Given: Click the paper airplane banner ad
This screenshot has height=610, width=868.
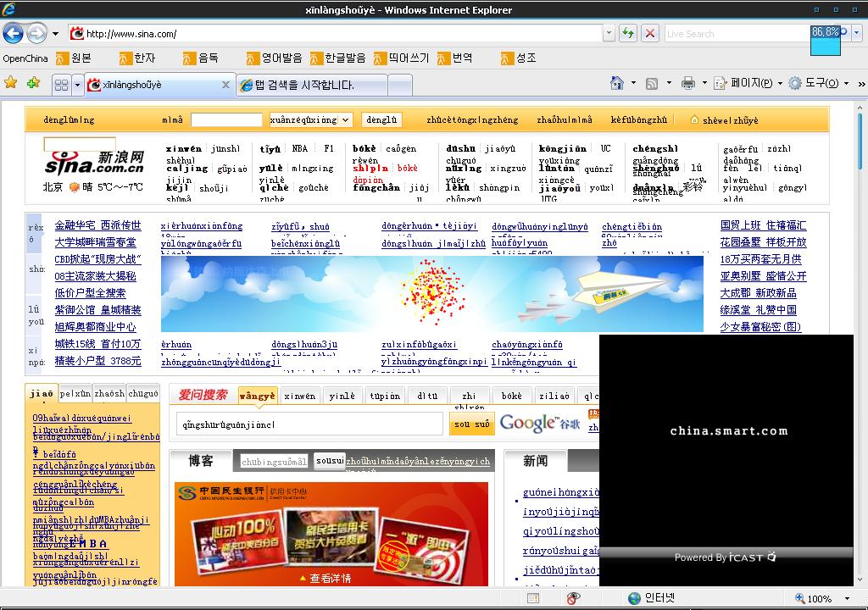Looking at the screenshot, I should pyautogui.click(x=431, y=293).
